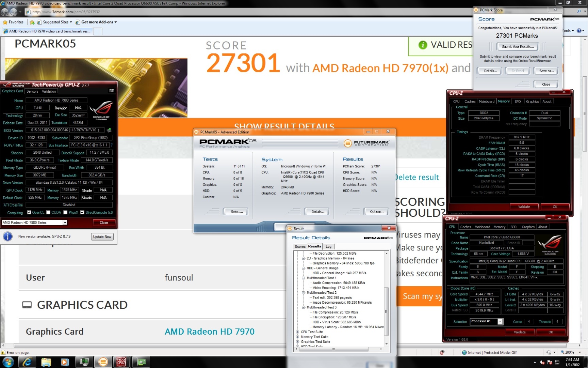Click the Favorites star icon
This screenshot has width=588, height=368.
coord(5,22)
